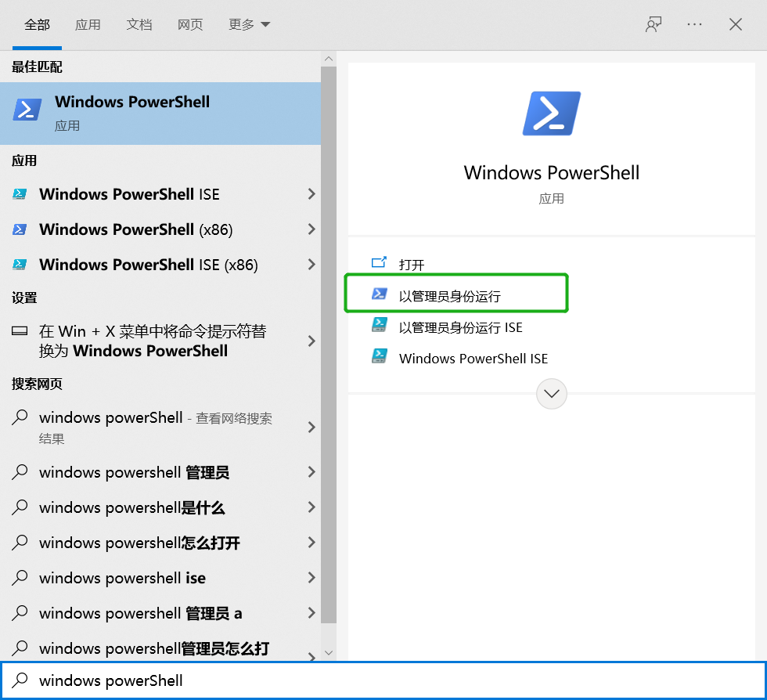This screenshot has width=767, height=700.
Task: Open the 更多 dropdown menu
Action: coord(249,24)
